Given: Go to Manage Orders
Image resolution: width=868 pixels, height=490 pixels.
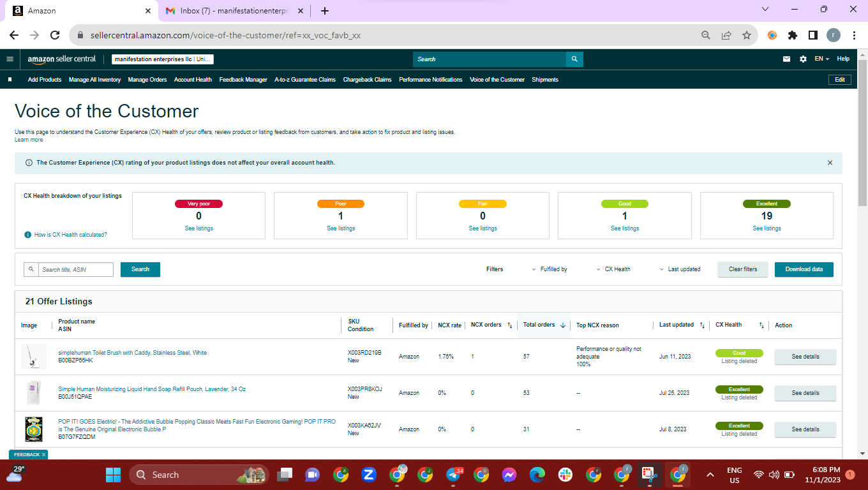Looking at the screenshot, I should pos(147,80).
